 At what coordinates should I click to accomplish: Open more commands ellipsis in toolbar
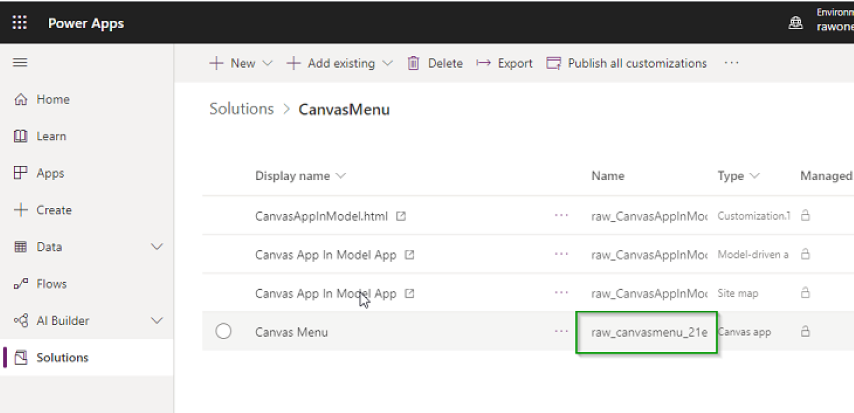(x=731, y=63)
